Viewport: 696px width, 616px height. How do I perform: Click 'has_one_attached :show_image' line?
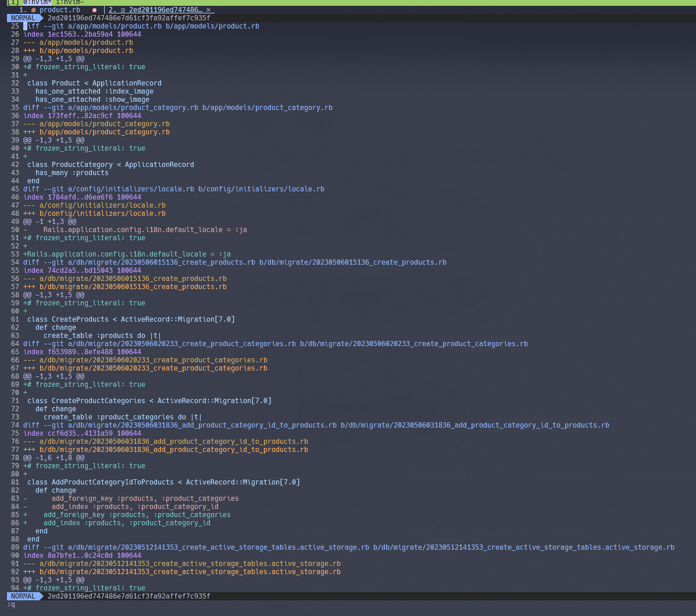click(92, 99)
